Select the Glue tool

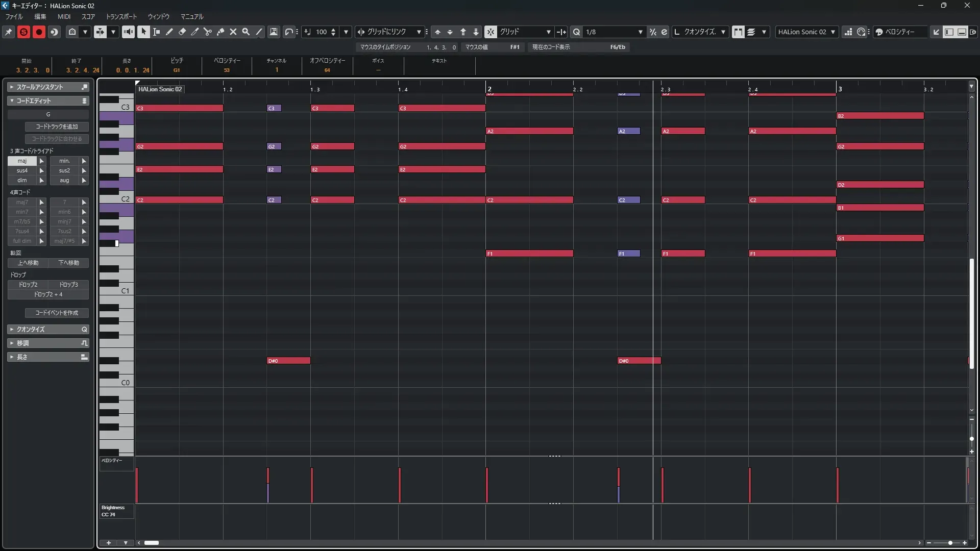(220, 32)
